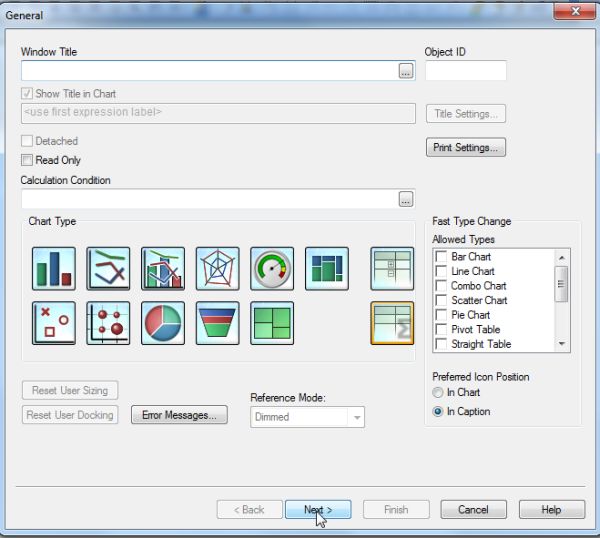Viewport: 600px width, 538px height.
Task: Check Straight Table in Allowed Types
Action: click(x=441, y=344)
